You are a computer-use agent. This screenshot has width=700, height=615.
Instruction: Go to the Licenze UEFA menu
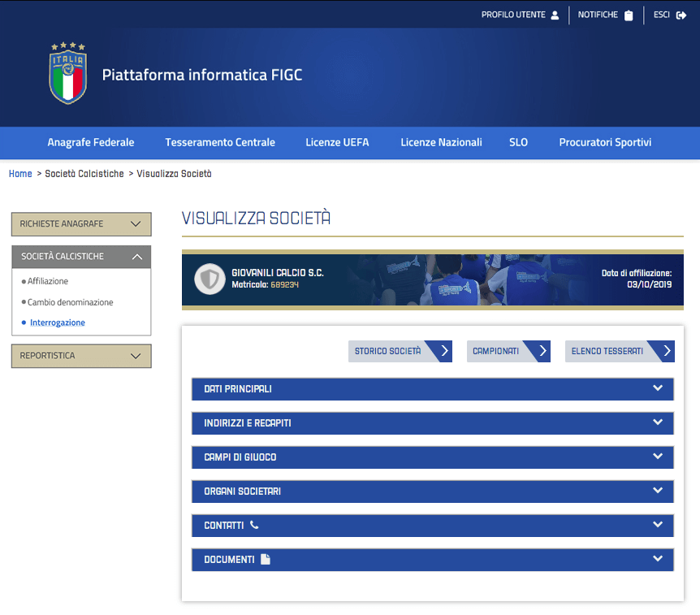click(x=337, y=142)
